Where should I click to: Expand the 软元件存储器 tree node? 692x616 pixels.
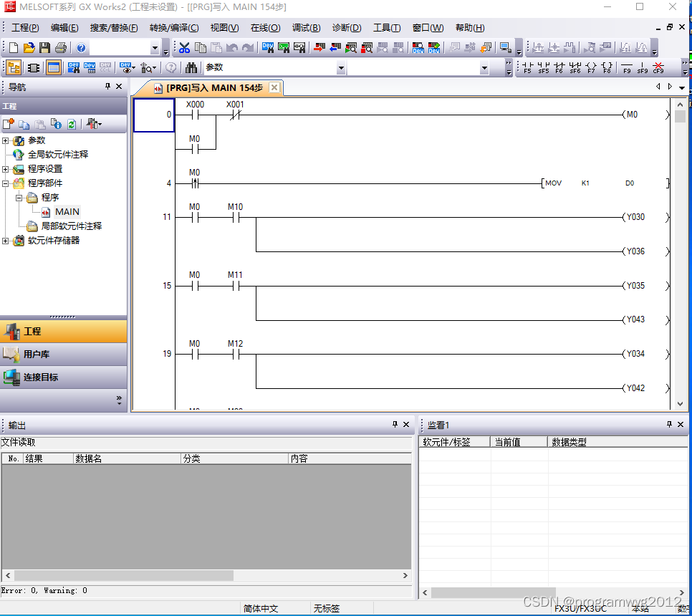pyautogui.click(x=5, y=241)
